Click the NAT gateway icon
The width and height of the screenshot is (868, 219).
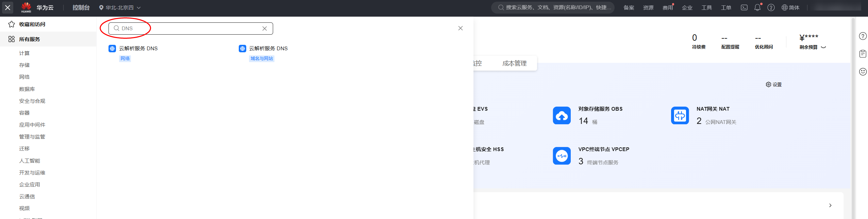click(x=680, y=115)
